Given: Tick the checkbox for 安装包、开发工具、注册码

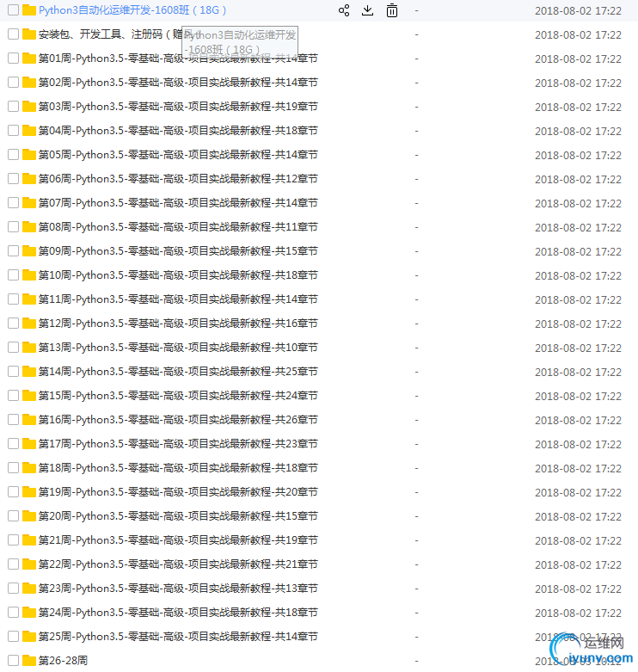Looking at the screenshot, I should pos(13,34).
